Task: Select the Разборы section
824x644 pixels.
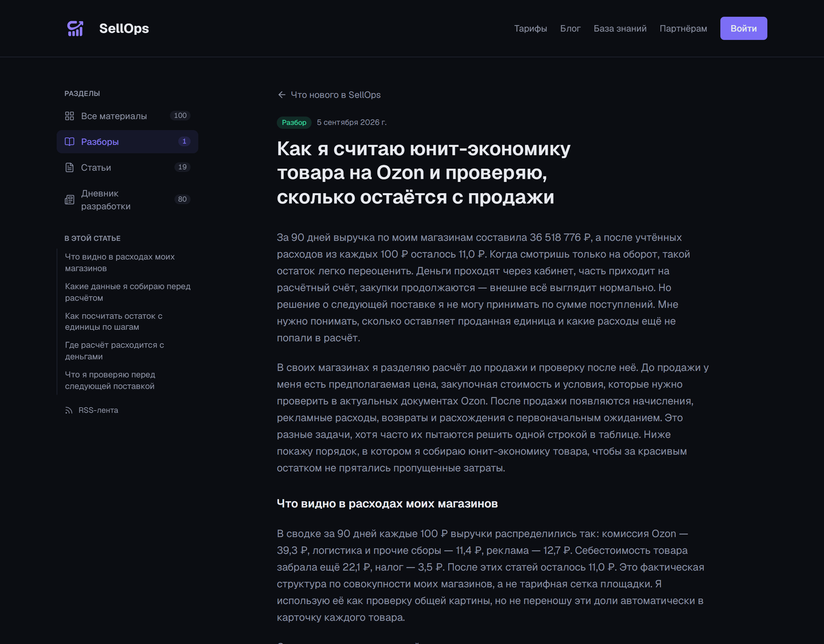Action: pyautogui.click(x=127, y=142)
